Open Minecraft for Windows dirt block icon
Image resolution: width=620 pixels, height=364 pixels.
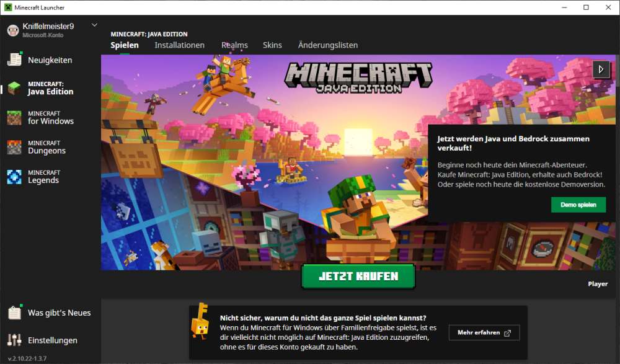[x=14, y=118]
